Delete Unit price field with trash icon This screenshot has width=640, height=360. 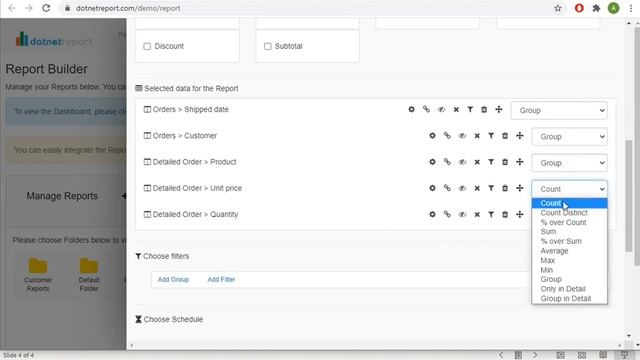tap(505, 188)
